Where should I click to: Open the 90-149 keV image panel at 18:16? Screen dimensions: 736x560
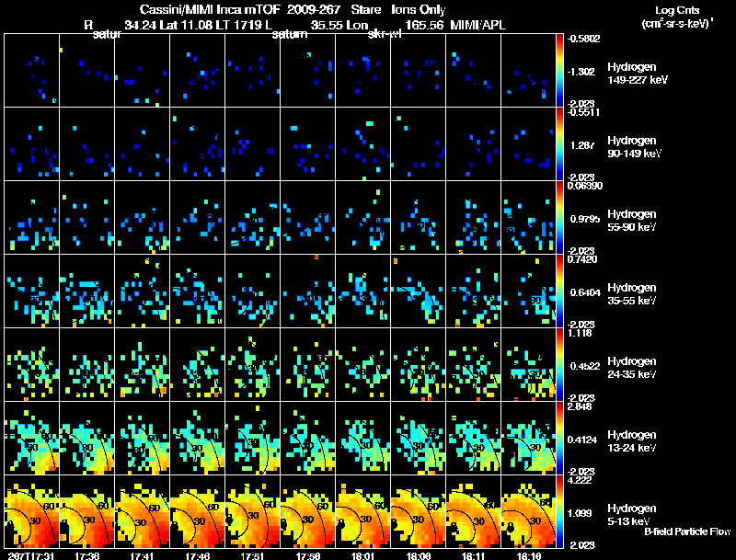pyautogui.click(x=528, y=144)
